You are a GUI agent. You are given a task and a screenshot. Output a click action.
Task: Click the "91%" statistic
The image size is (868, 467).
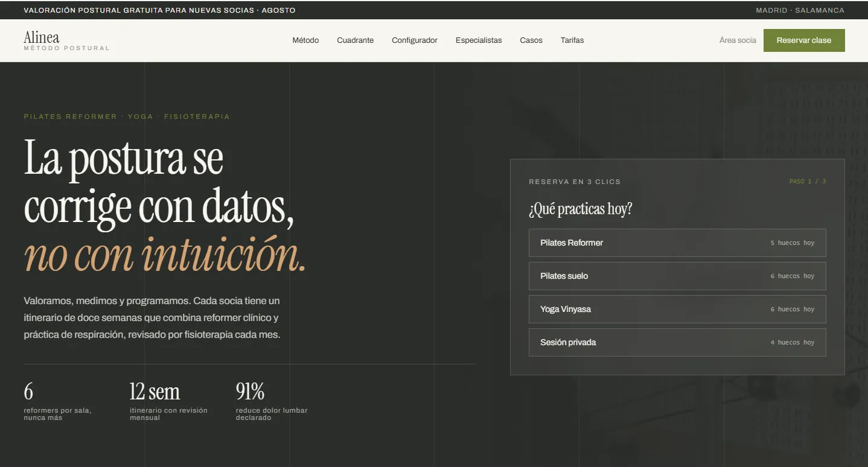(250, 392)
